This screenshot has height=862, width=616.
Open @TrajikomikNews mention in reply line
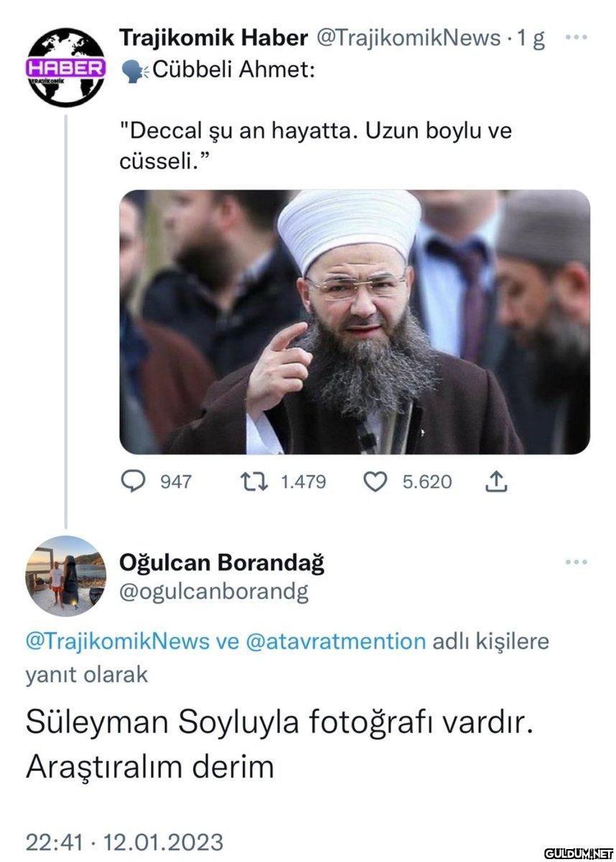click(x=118, y=641)
